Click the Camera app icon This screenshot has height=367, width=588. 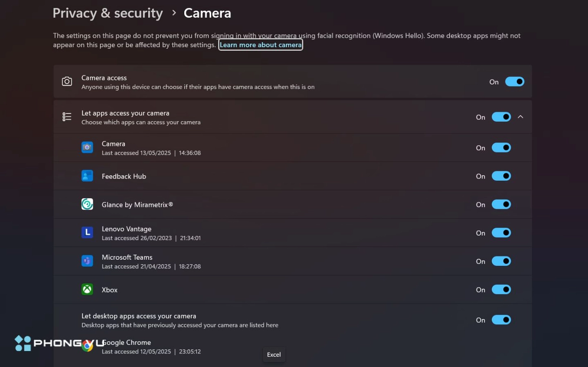tap(87, 147)
